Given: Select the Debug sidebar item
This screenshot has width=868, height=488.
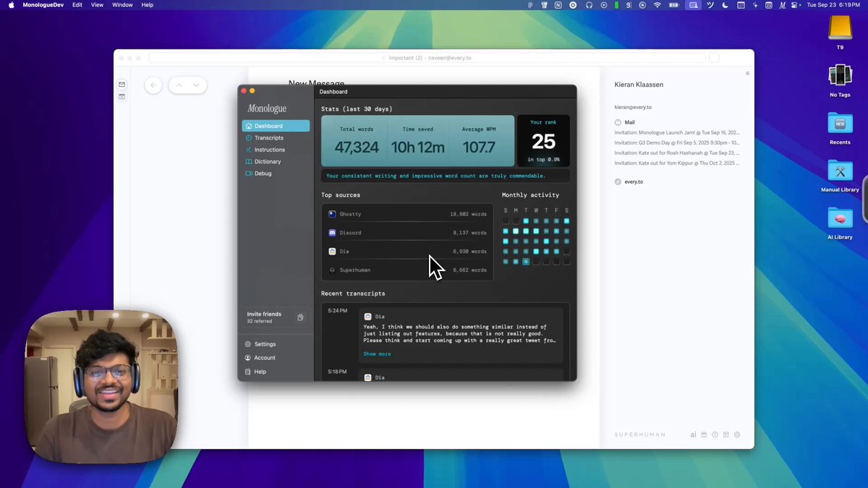Looking at the screenshot, I should [263, 174].
